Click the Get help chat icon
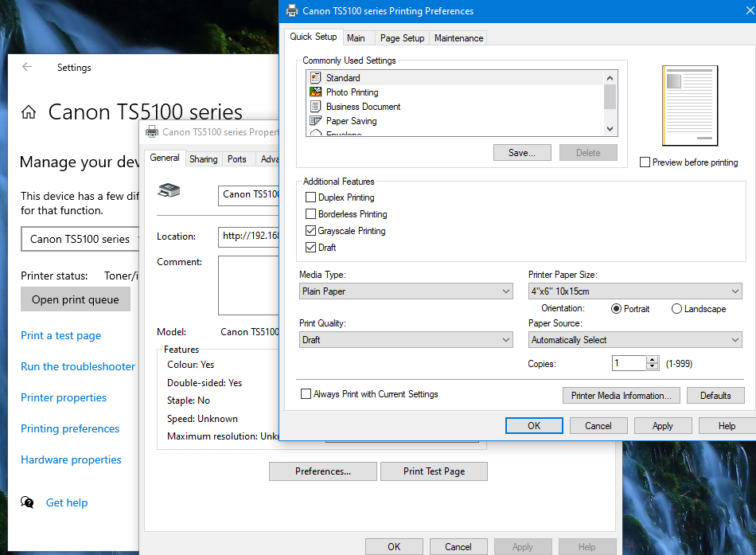 click(28, 502)
